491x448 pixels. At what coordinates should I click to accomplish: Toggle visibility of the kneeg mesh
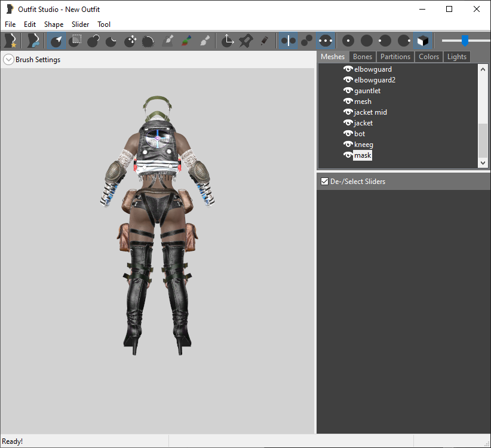pos(348,145)
